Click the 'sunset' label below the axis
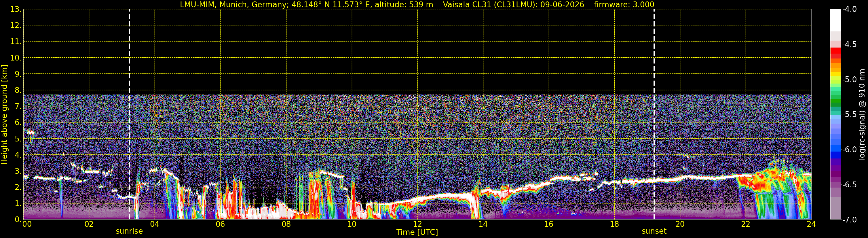 [654, 231]
